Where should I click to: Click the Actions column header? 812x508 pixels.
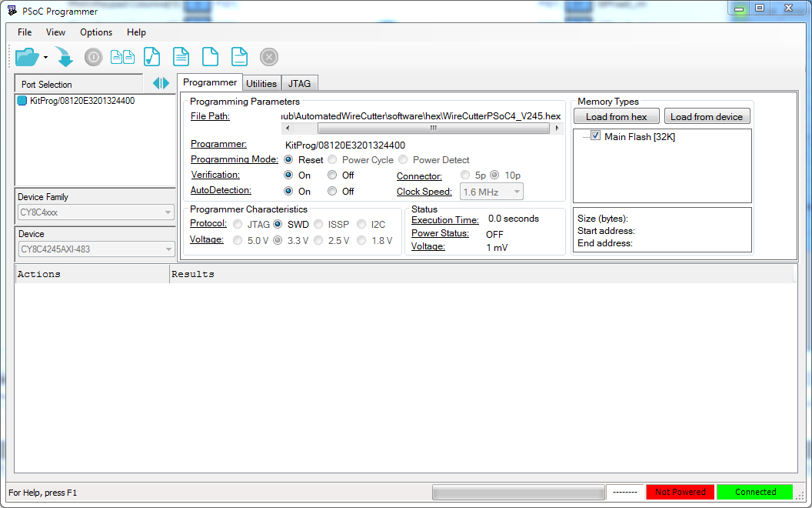(92, 274)
